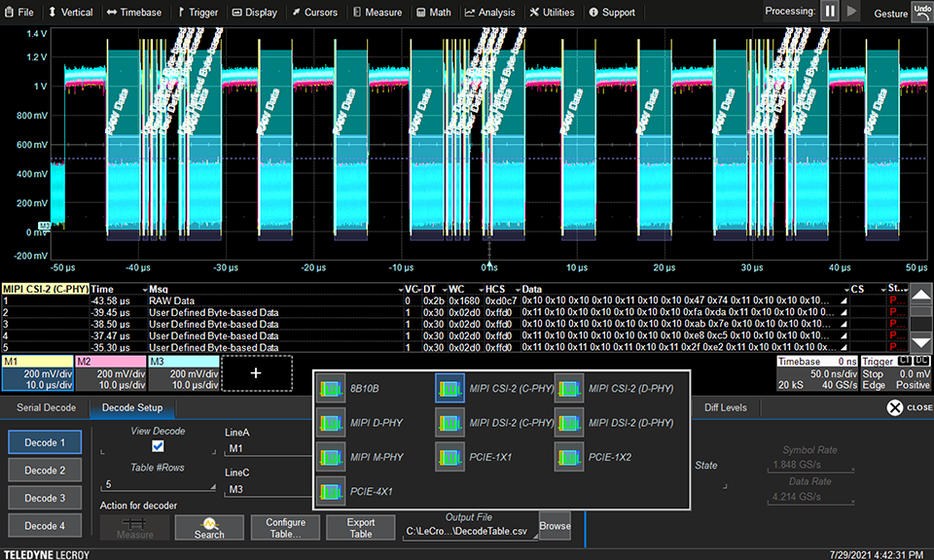Pause processing with the pause button
The width and height of the screenshot is (934, 560).
[830, 11]
